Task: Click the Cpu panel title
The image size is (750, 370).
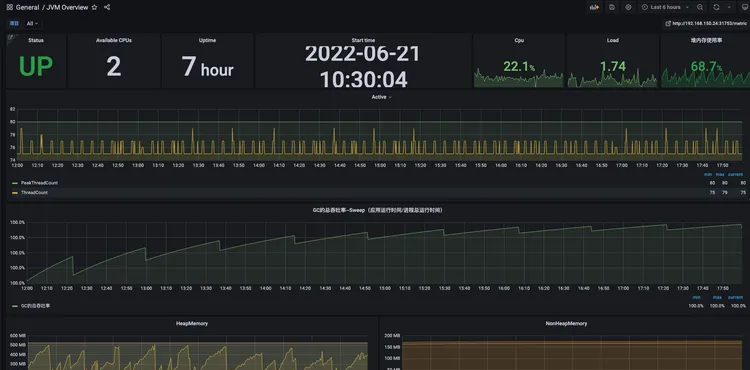Action: coord(519,41)
